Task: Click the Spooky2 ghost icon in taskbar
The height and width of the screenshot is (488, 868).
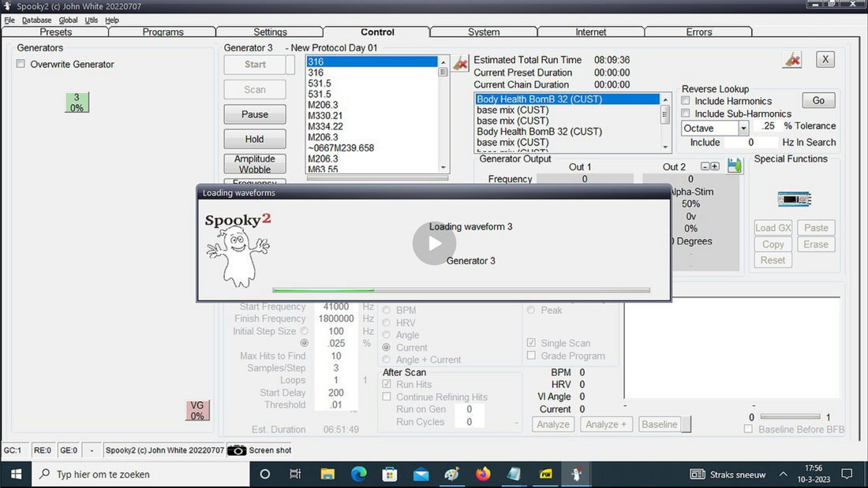Action: point(578,474)
